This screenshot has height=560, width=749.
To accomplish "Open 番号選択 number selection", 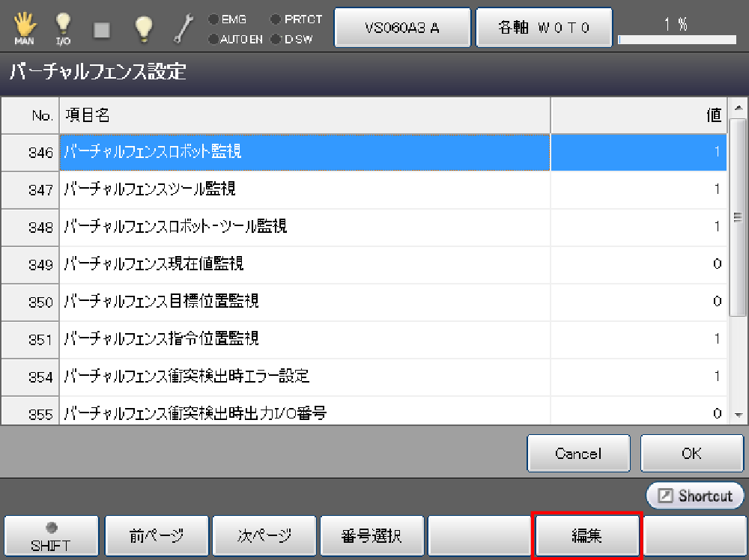I will 372,536.
